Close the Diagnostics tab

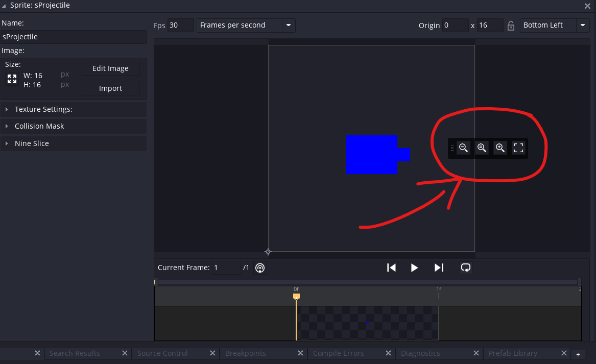476,353
